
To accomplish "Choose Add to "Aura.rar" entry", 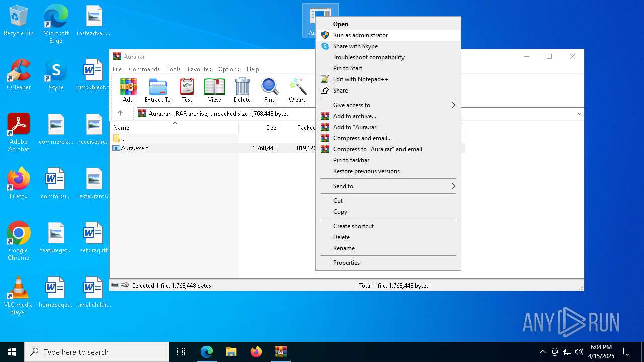I will (388, 127).
